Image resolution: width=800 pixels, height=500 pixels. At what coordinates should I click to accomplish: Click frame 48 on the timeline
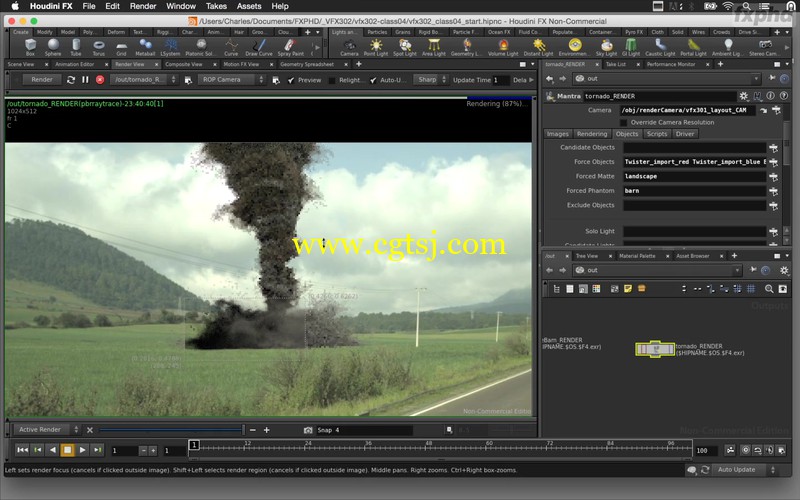(429, 447)
